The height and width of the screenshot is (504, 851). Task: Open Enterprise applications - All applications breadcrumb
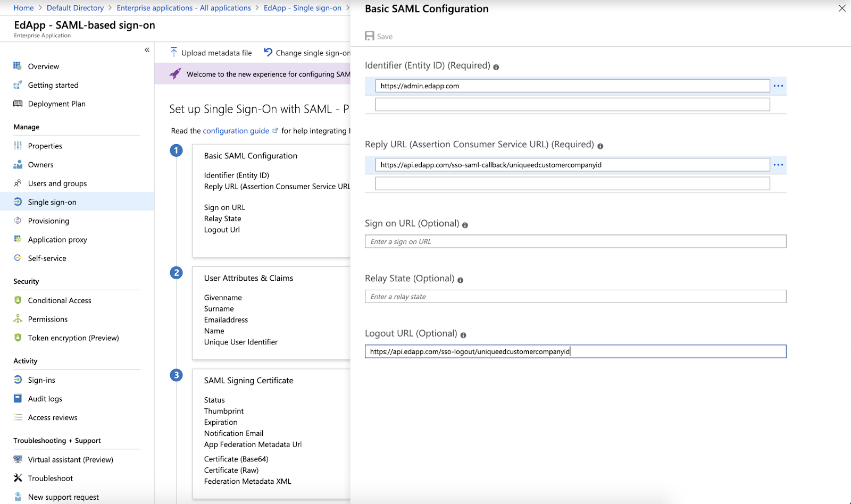tap(184, 8)
